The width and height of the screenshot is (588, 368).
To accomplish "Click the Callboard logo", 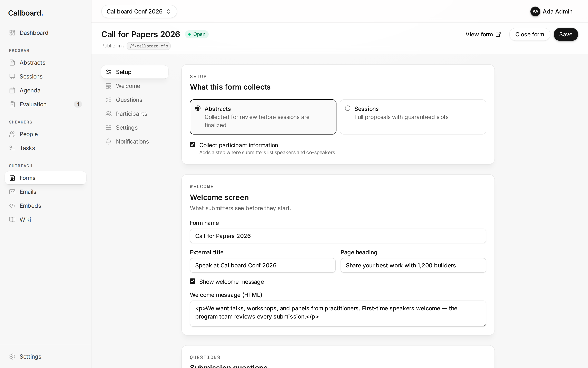I will pos(26,13).
